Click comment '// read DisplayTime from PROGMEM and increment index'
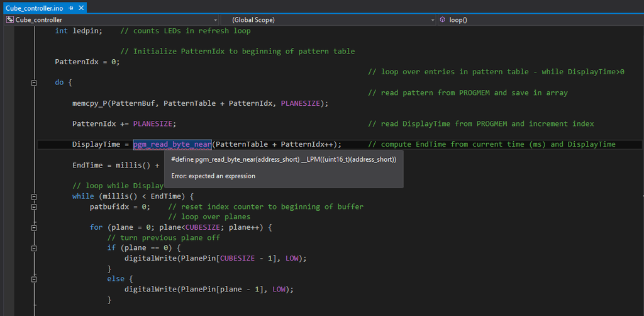The height and width of the screenshot is (316, 644). pyautogui.click(x=481, y=123)
